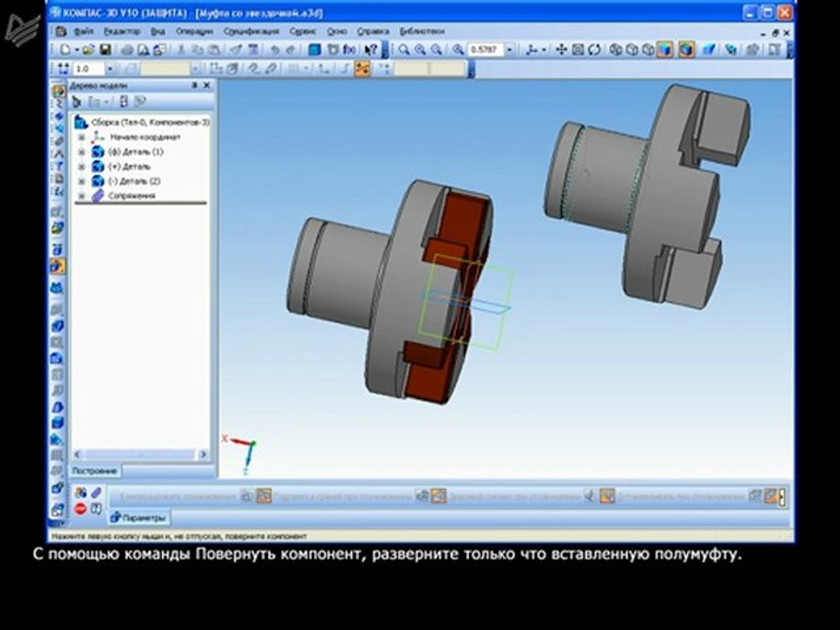Toggle shaded with edges display icon
840x630 pixels.
[x=686, y=50]
